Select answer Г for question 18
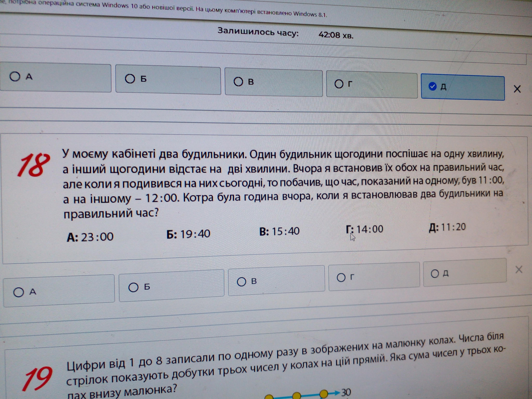 (x=341, y=278)
